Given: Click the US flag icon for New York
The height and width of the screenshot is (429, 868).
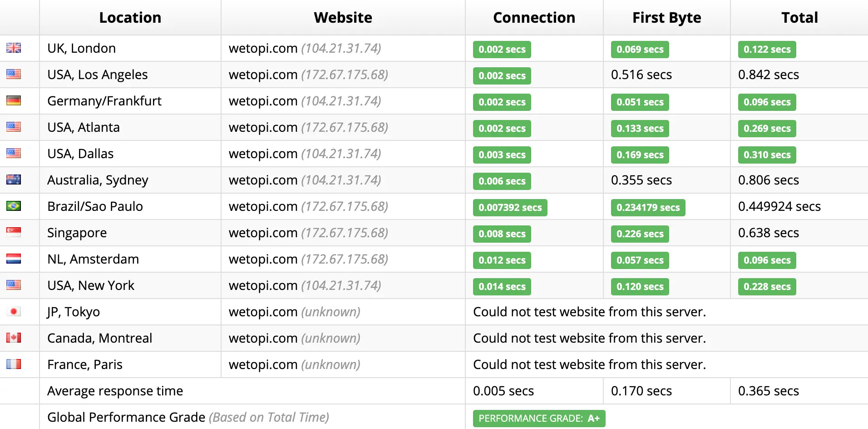Looking at the screenshot, I should click(x=14, y=285).
